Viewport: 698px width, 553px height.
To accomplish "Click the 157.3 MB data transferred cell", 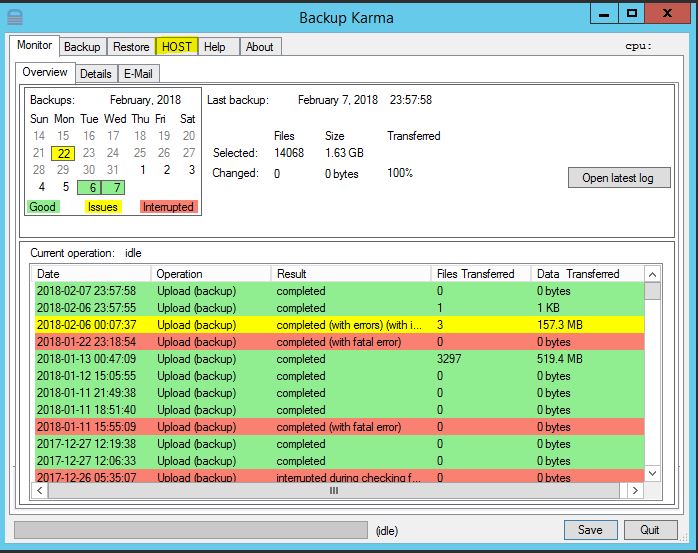I will click(560, 325).
